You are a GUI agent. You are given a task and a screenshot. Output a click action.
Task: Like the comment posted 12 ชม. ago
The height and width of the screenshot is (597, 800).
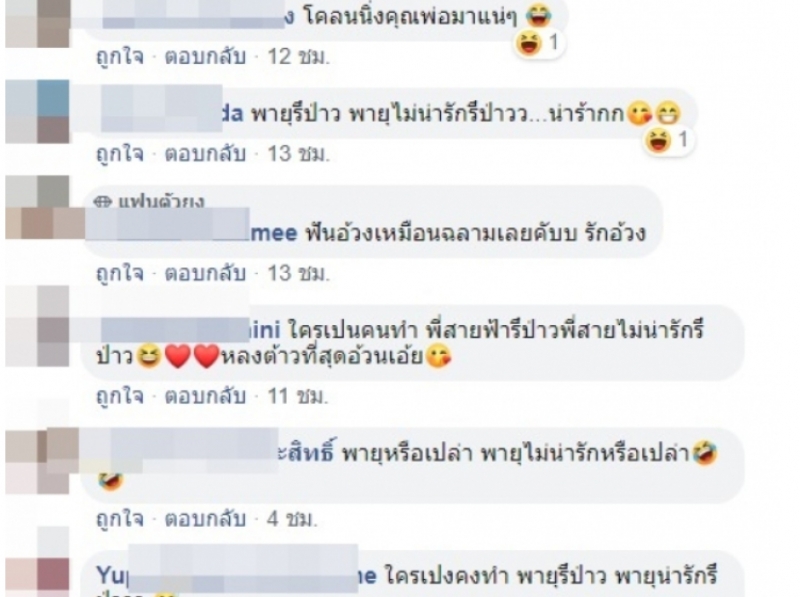click(120, 56)
